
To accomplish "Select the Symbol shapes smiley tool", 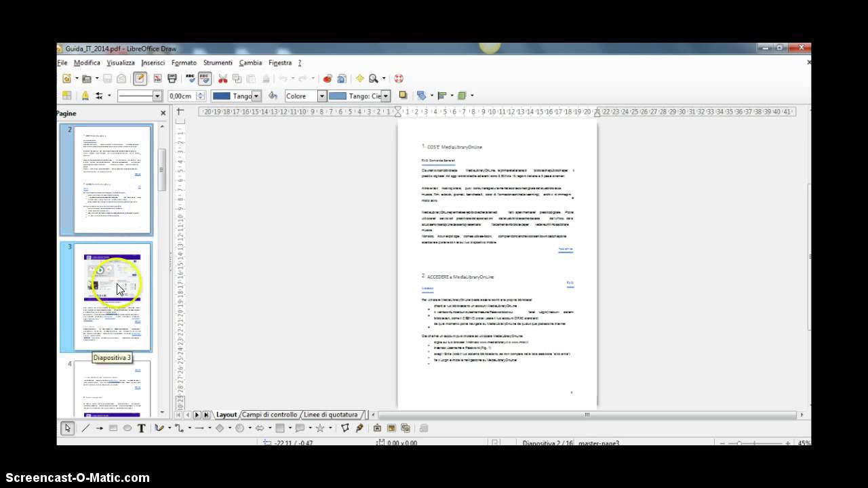I will 239,428.
